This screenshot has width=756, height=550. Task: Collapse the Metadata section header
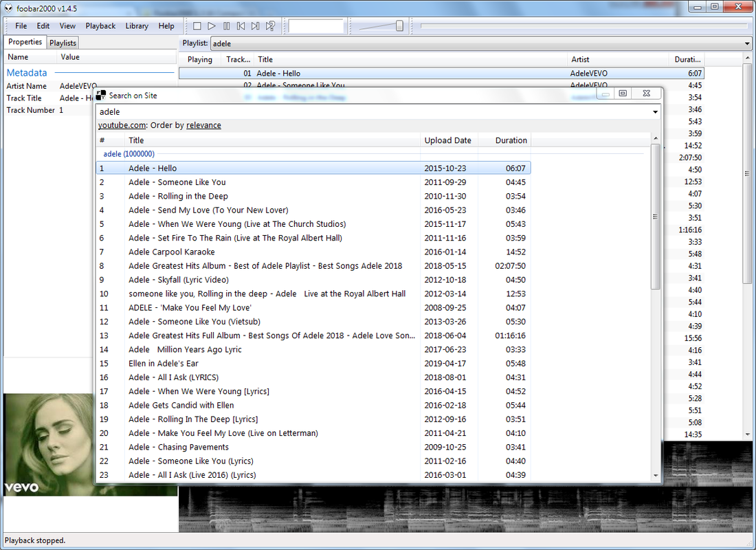click(27, 73)
